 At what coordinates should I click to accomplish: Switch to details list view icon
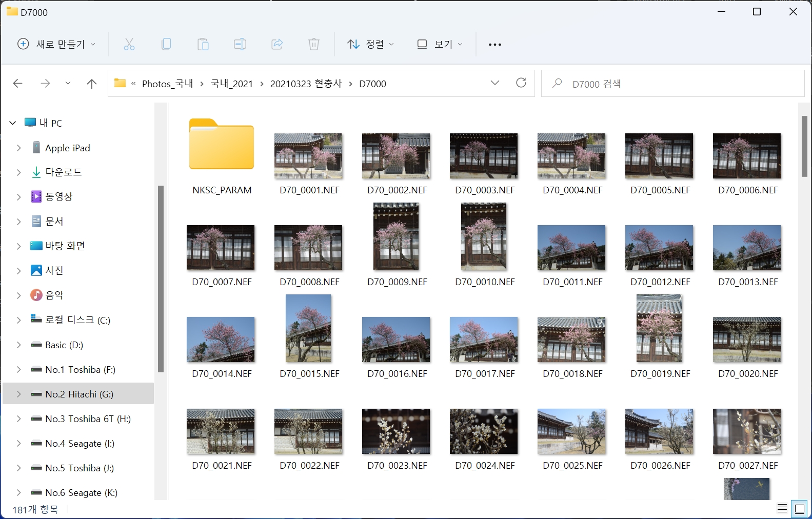(x=782, y=509)
